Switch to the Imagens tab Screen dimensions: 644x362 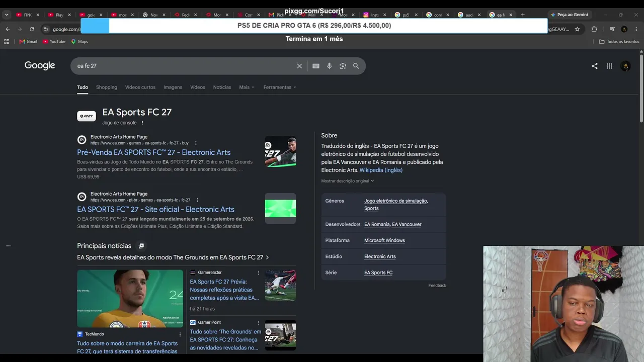coord(173,87)
